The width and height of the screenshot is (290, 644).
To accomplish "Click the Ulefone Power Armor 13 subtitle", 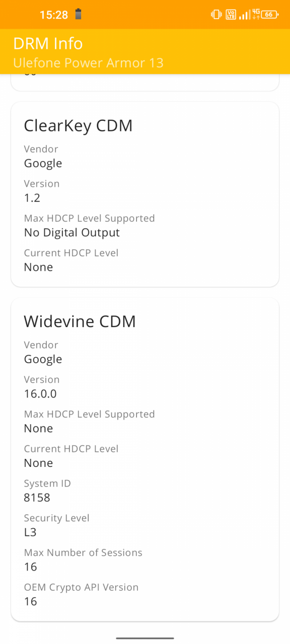I will (88, 63).
